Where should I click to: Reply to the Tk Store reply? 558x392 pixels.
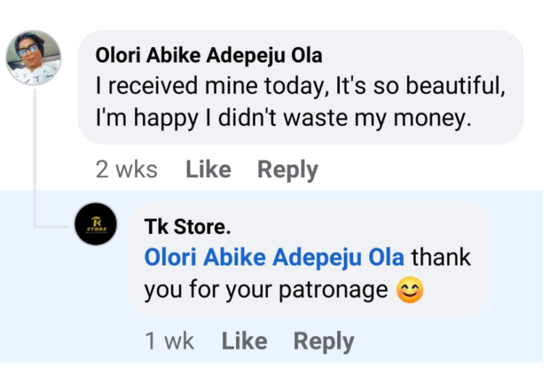(323, 341)
